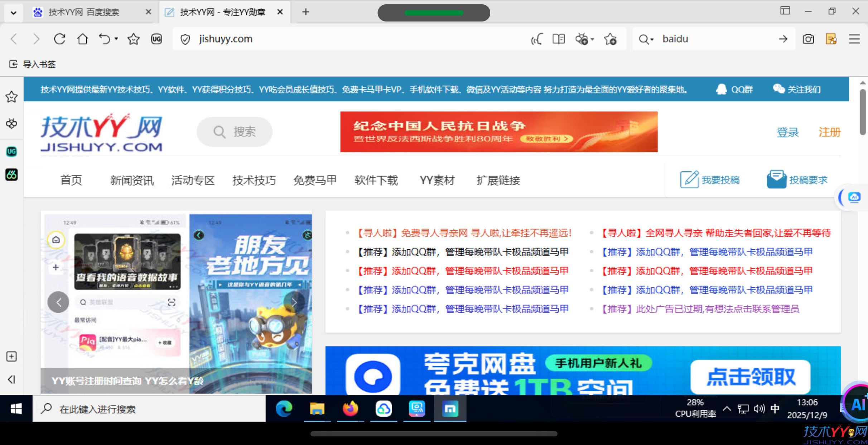Open the search engine dropdown in search box
Screen dimensions: 868x445
(646, 39)
